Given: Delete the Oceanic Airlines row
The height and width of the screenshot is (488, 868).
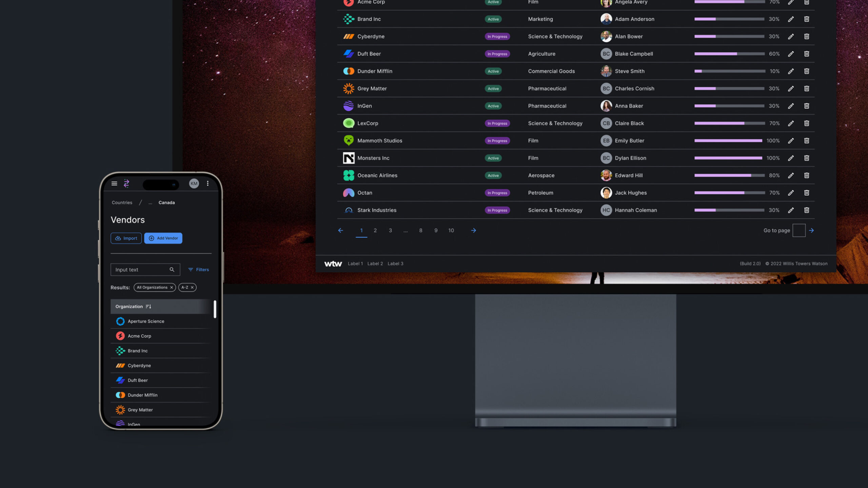Looking at the screenshot, I should click(x=807, y=175).
